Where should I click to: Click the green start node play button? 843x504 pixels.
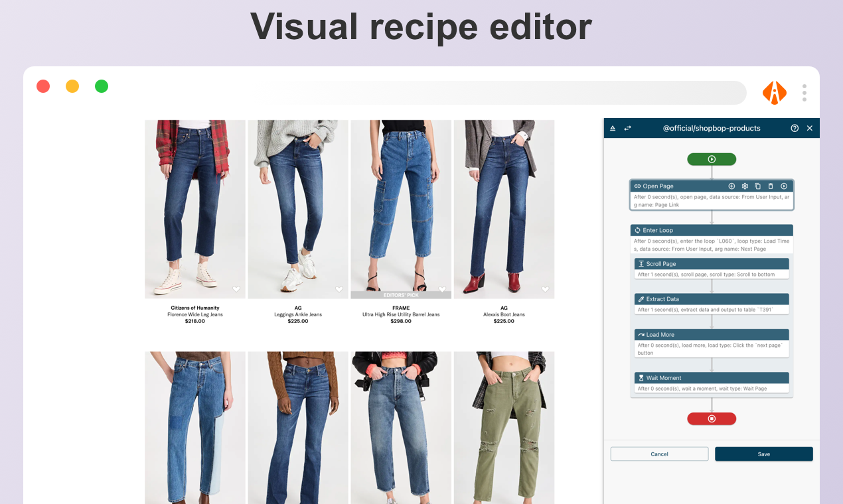point(712,159)
